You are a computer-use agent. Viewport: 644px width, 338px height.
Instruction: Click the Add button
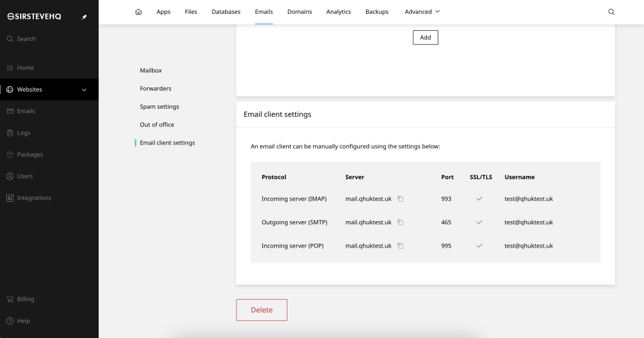[x=426, y=37]
